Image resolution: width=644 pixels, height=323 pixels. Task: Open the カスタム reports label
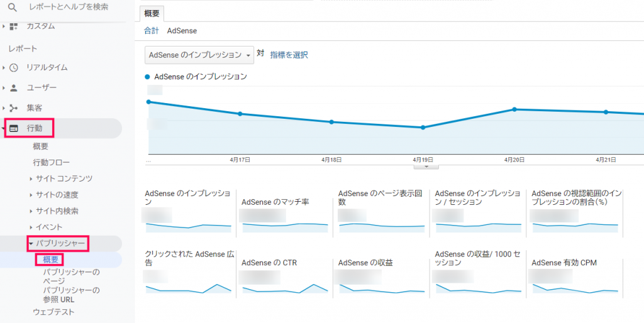coord(41,26)
